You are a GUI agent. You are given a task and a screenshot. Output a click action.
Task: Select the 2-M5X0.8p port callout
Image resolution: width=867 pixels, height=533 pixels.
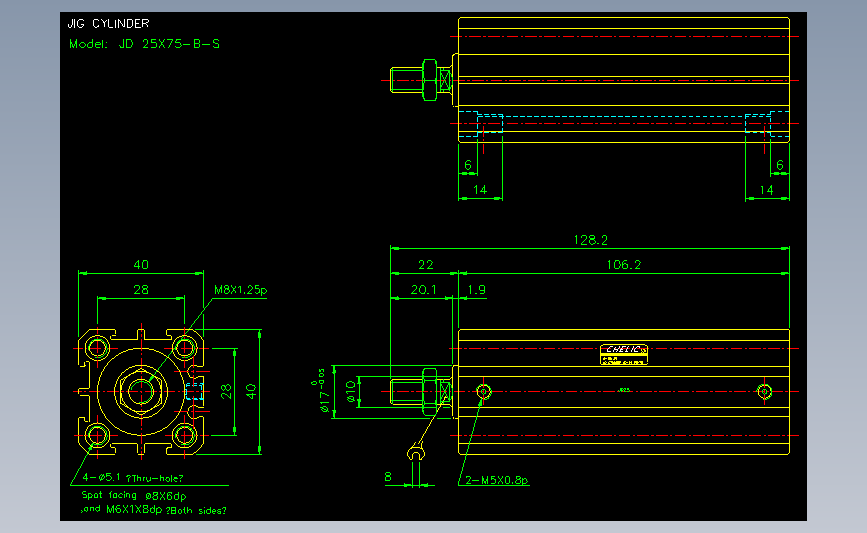point(497,480)
